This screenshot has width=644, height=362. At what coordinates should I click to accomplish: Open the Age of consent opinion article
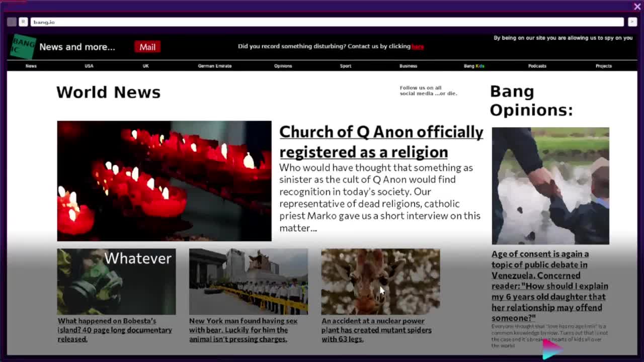pos(549,286)
